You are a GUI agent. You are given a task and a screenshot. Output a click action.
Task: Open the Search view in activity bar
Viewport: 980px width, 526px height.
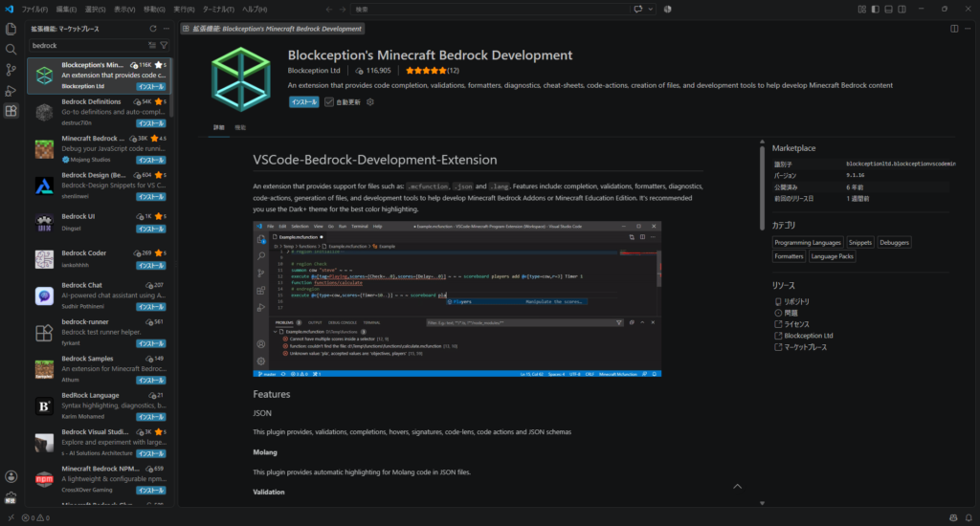click(11, 50)
